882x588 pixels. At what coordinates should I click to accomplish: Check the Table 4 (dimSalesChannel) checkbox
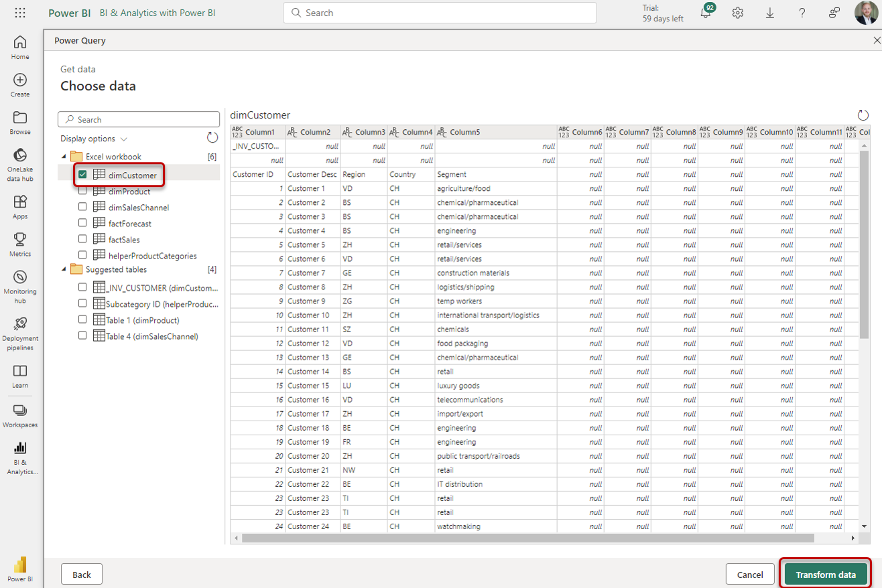coord(82,335)
